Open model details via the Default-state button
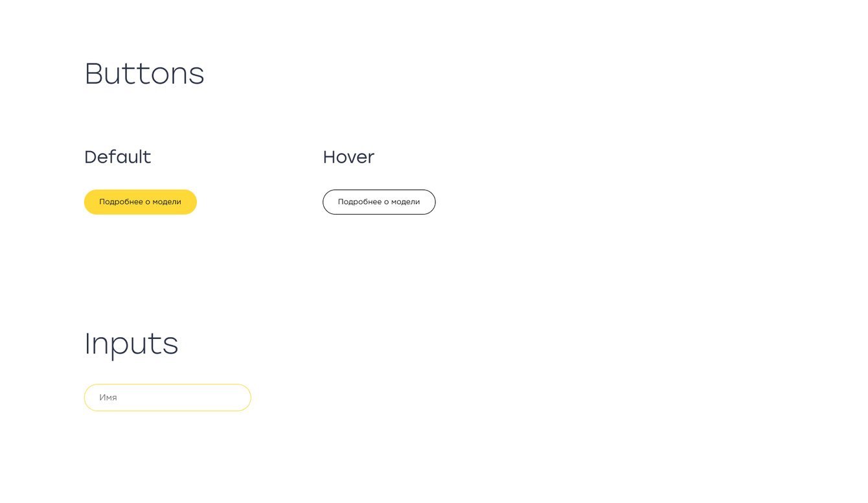 [140, 202]
